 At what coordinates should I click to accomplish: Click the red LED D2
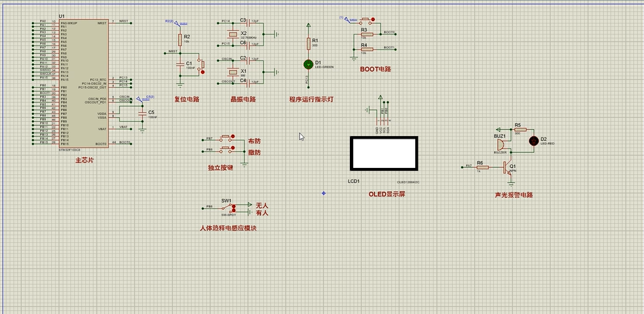coord(533,141)
